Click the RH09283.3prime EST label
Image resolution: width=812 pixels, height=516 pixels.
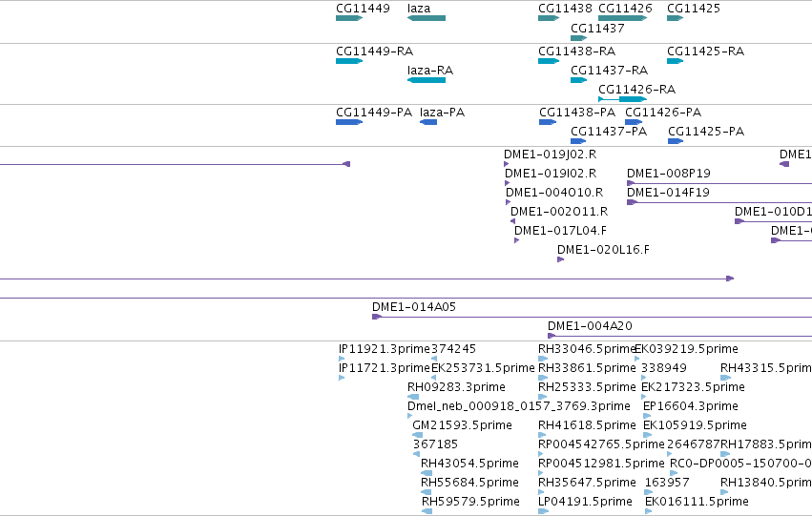456,387
